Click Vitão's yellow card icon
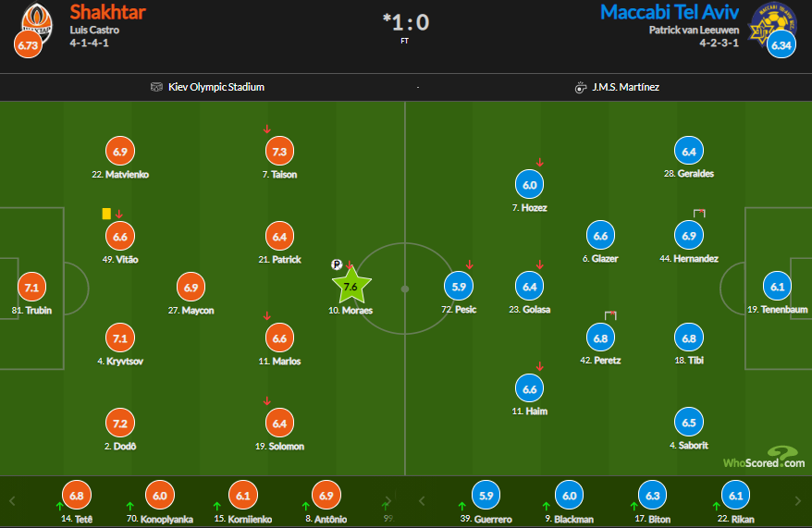 point(106,214)
